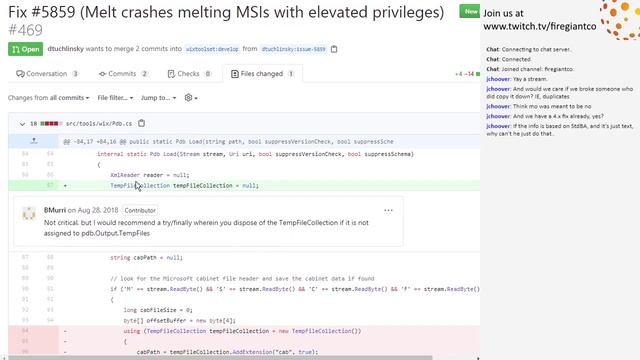The image size is (640, 360).
Task: Open the Changes from all commits dropdown
Action: coord(49,98)
